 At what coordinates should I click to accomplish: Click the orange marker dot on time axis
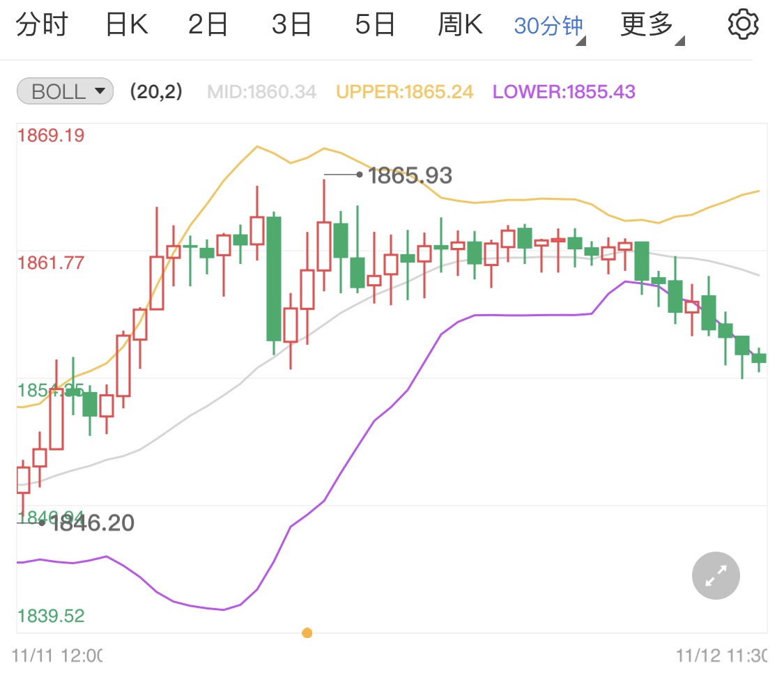click(x=307, y=633)
